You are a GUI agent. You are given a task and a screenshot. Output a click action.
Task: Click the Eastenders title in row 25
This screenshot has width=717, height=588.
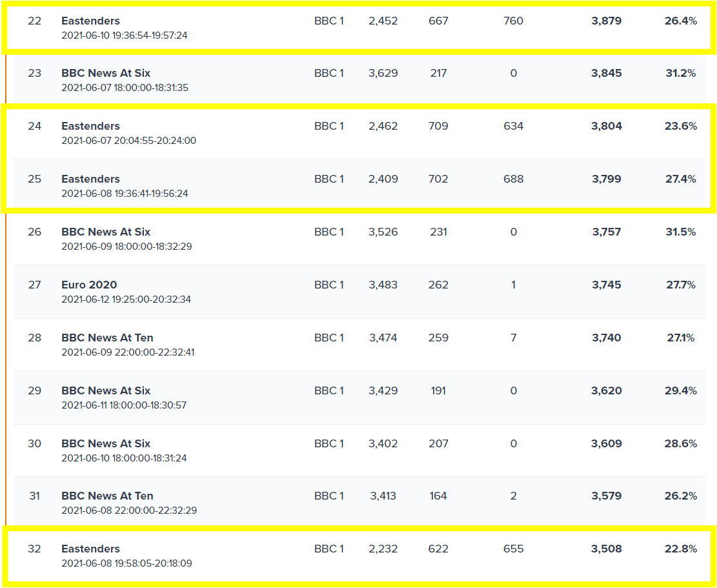pyautogui.click(x=90, y=179)
